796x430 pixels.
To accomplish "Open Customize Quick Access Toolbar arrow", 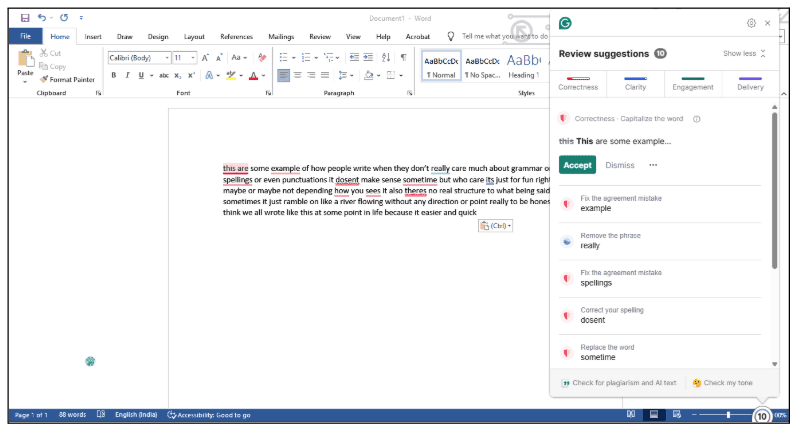I will 81,18.
